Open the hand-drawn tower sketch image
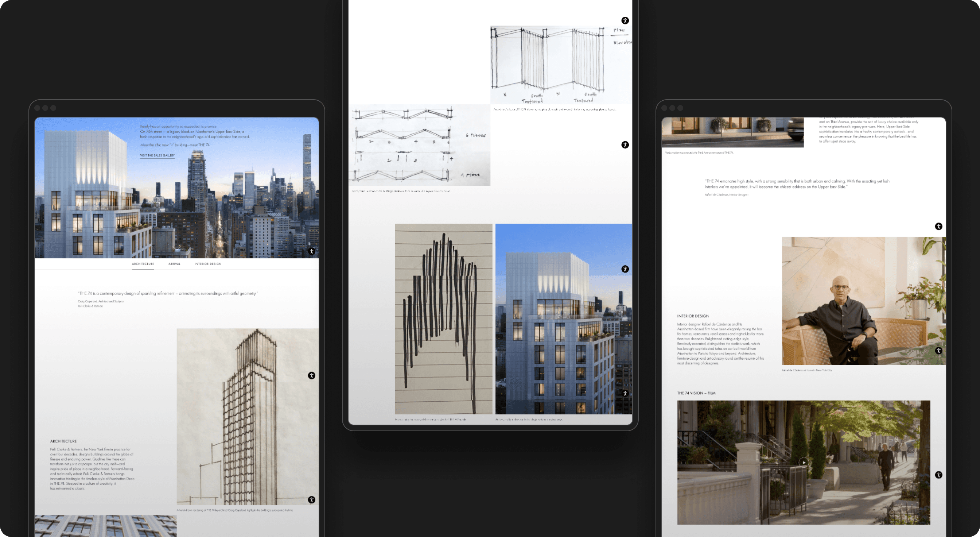 [x=247, y=417]
